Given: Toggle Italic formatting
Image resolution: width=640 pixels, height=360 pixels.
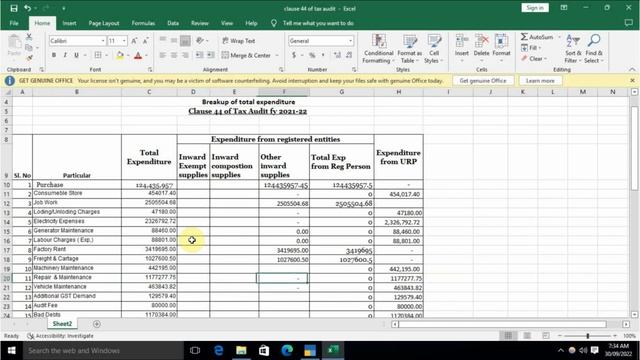Looking at the screenshot, I should coord(65,55).
